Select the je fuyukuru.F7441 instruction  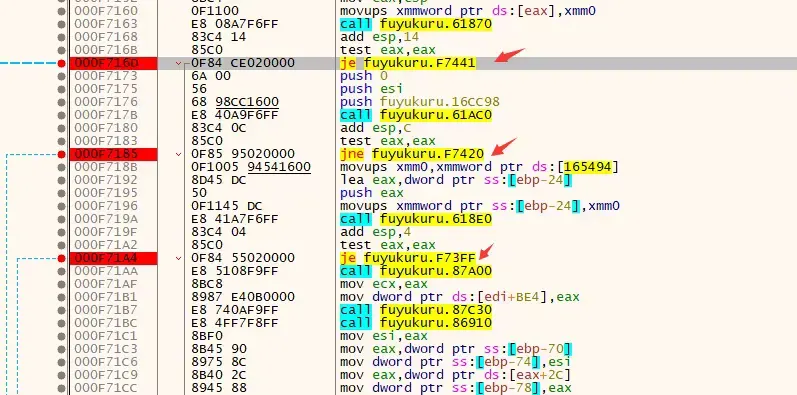[x=408, y=63]
